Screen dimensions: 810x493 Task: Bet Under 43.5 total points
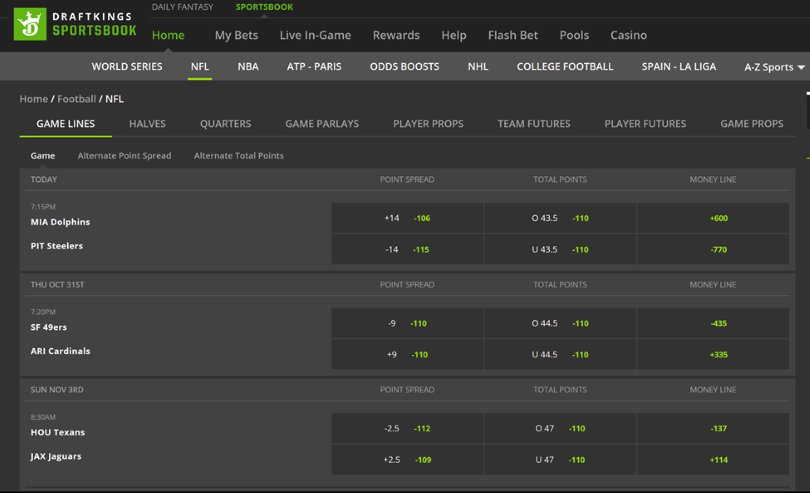[x=560, y=249]
